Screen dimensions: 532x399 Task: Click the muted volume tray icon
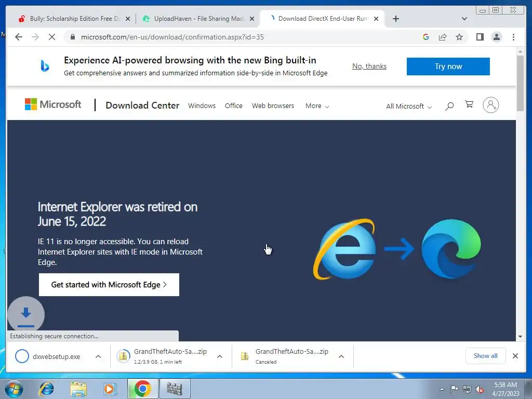[x=480, y=390]
